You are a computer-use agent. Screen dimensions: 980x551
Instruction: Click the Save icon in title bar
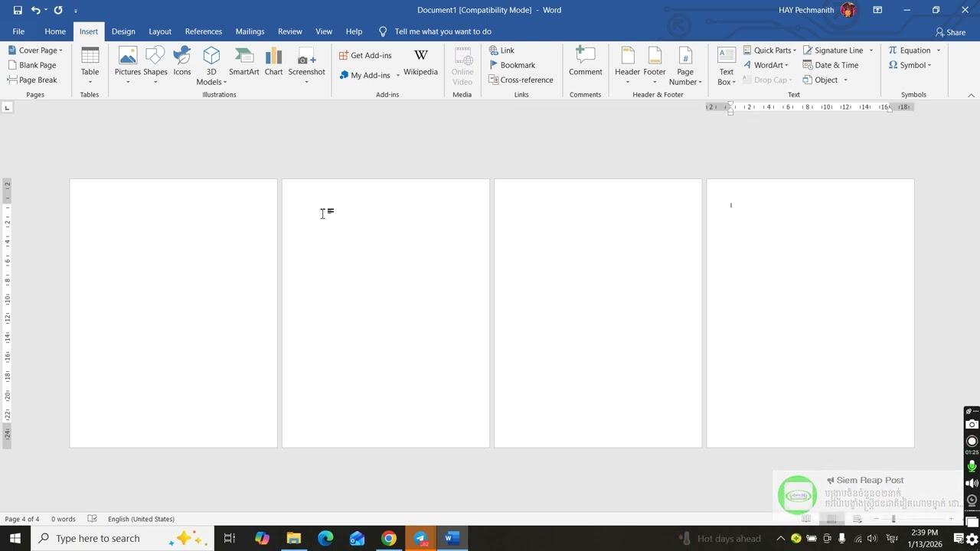click(18, 10)
